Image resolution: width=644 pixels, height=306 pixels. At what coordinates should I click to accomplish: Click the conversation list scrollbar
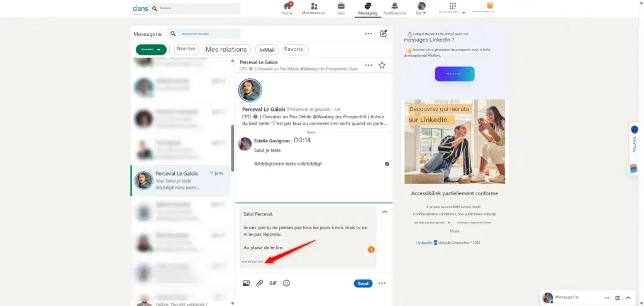tap(233, 148)
